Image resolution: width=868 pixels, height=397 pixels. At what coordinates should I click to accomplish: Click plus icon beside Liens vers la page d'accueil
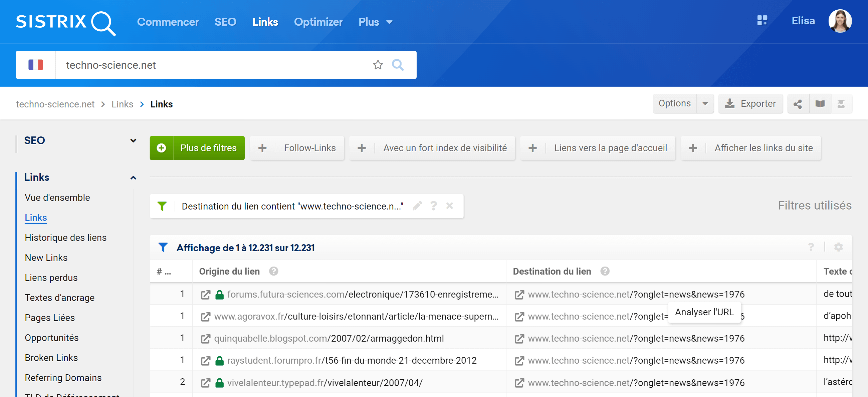tap(532, 148)
